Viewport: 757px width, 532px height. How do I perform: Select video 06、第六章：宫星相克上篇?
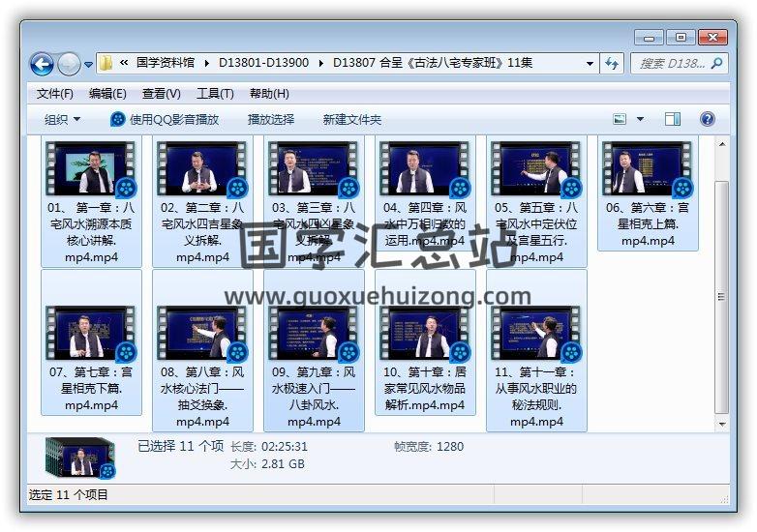click(648, 169)
